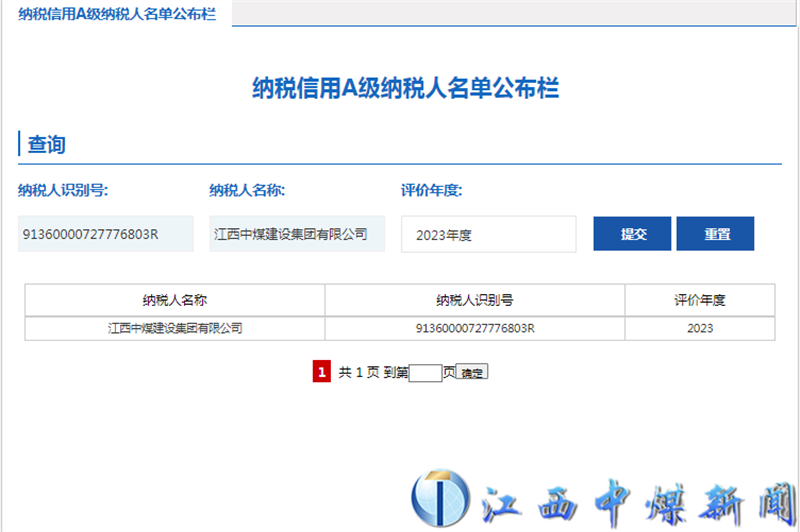800x532 pixels.
Task: Click the 纳税人名称 column header
Action: tap(174, 300)
